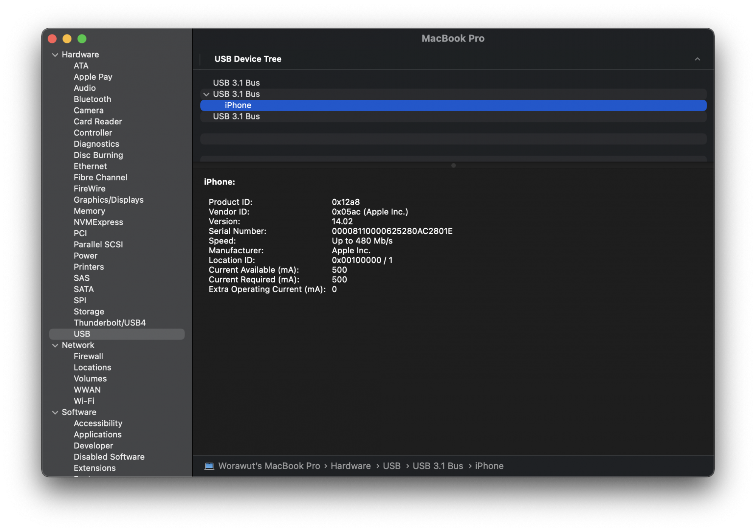Click Worawut's MacBook Pro in path bar
Screen dimensions: 756x532
tap(269, 466)
